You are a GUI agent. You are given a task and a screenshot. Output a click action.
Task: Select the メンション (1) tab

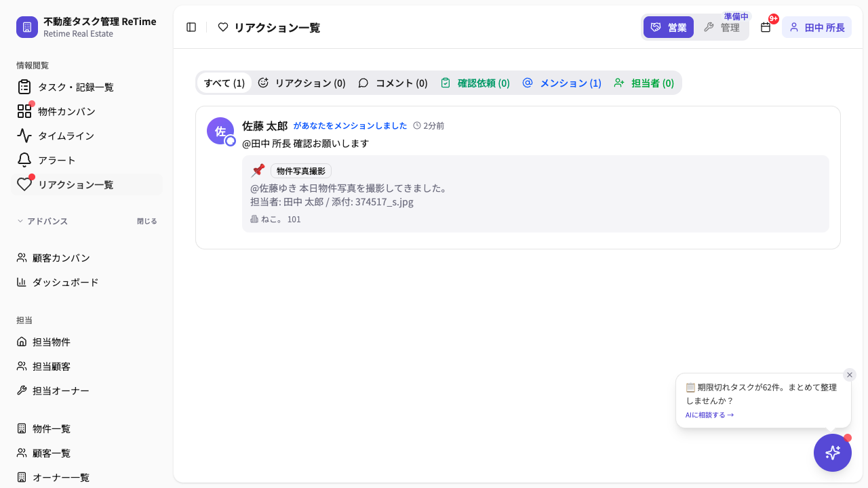click(562, 83)
